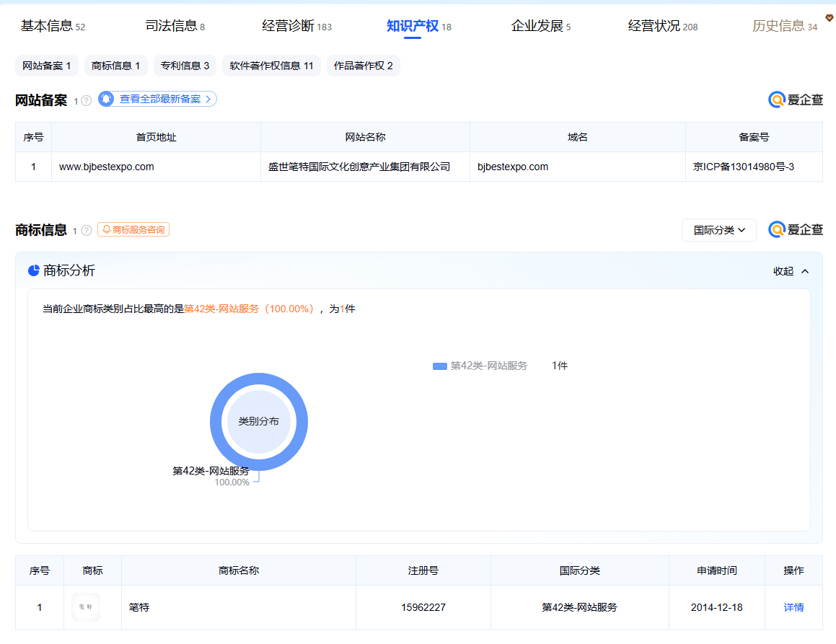Select the 软件著作权信息 11 sub-tab

pyautogui.click(x=271, y=66)
